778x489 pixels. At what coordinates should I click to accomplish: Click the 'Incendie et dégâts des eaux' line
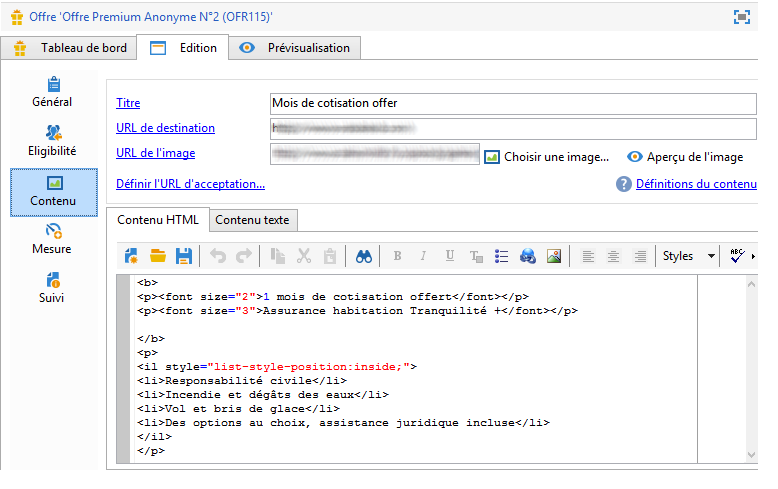pos(263,395)
